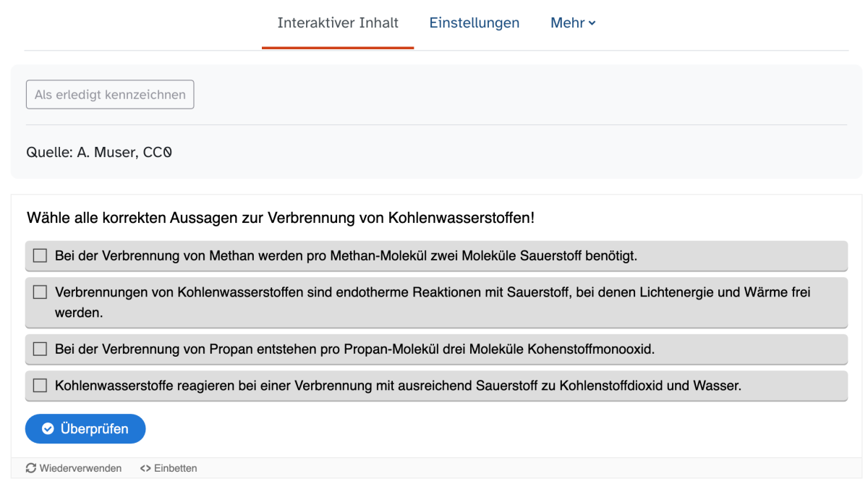Click the answer text about ausreichend Sauerstoff

pyautogui.click(x=398, y=386)
